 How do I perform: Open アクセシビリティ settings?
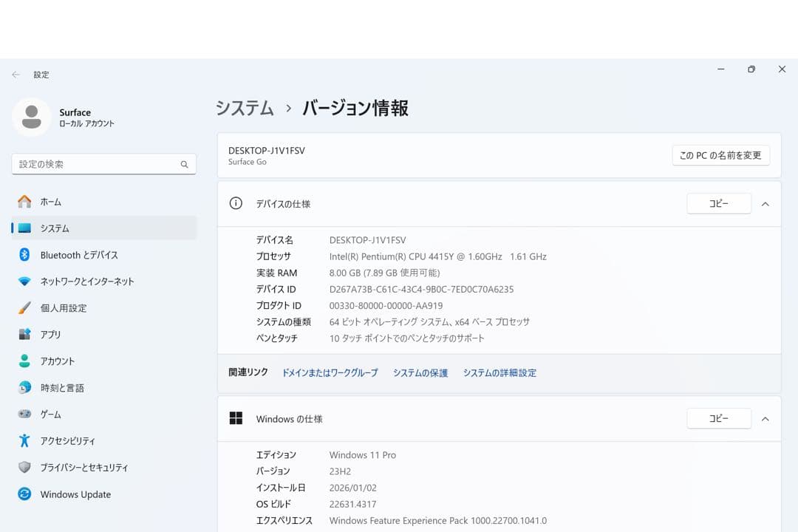click(104, 440)
